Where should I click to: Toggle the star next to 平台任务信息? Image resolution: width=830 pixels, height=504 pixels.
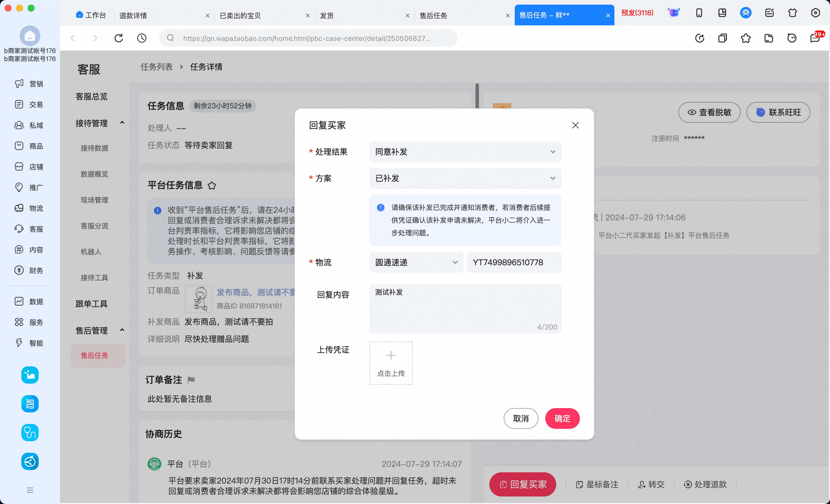pos(212,185)
